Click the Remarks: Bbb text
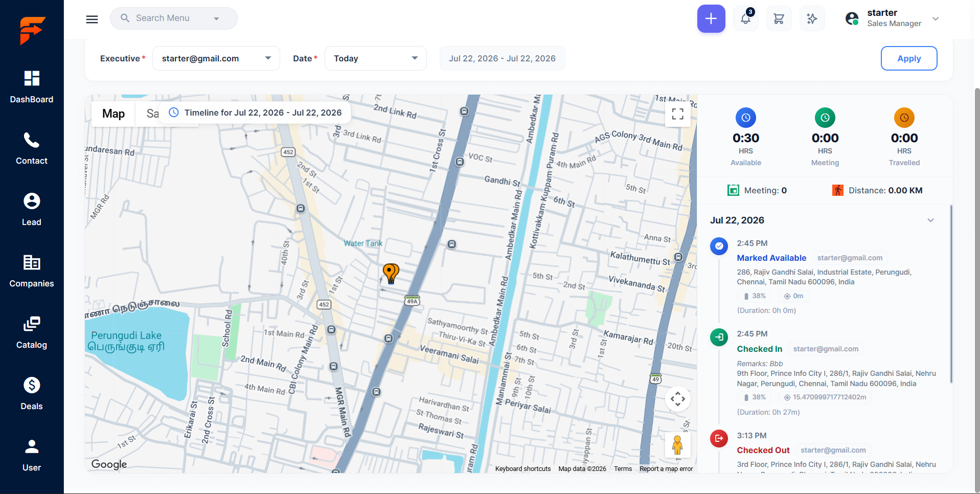This screenshot has height=494, width=980. point(760,364)
